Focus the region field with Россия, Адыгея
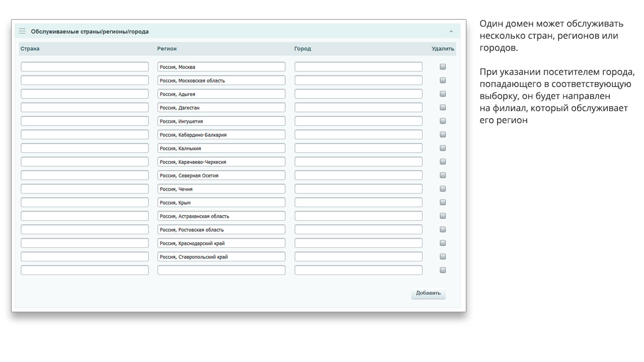This screenshot has height=362, width=644. click(221, 94)
